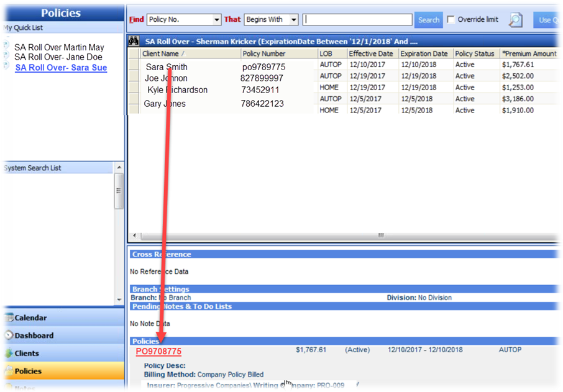563x392 pixels.
Task: Open SA Roll Over- Sara Sue quick list
Action: click(61, 68)
